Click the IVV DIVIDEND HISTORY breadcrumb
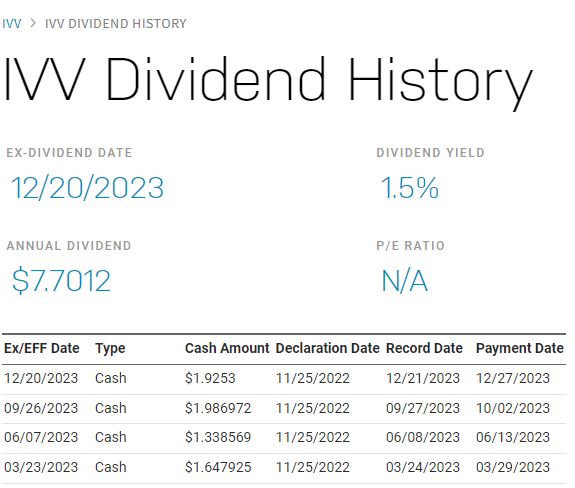The height and width of the screenshot is (488, 575). pos(116,24)
